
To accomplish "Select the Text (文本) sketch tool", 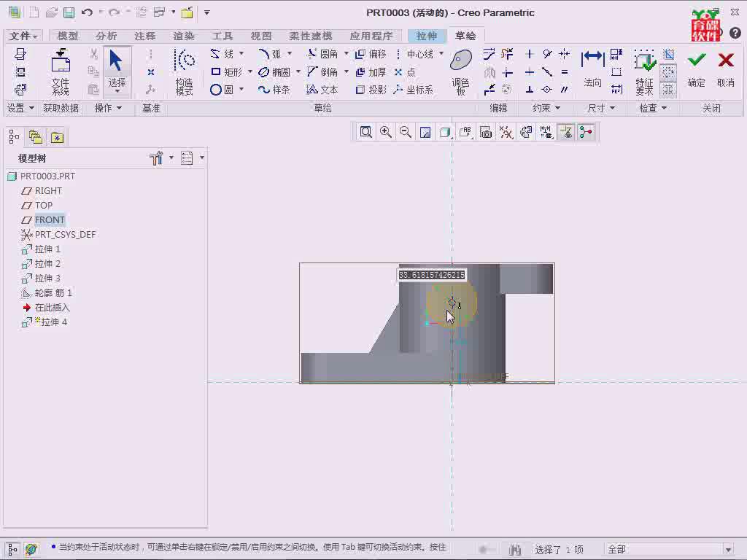I will click(x=322, y=90).
